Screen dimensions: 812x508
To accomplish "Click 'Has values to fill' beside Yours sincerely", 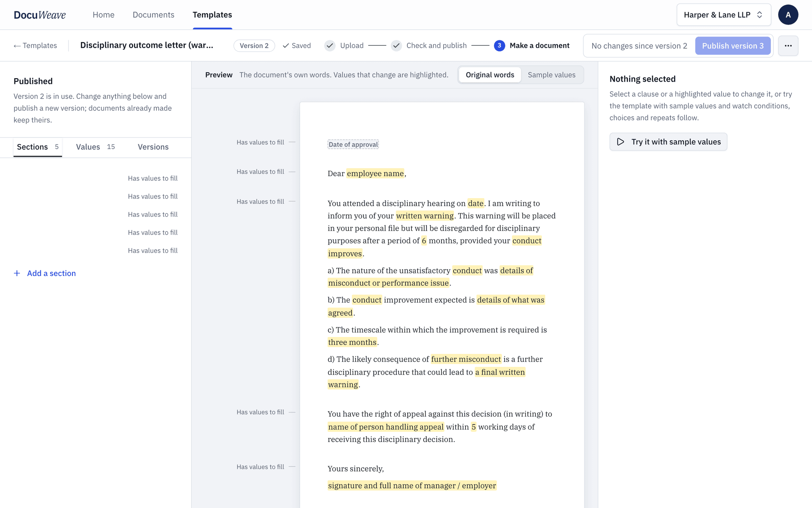I will click(x=260, y=467).
